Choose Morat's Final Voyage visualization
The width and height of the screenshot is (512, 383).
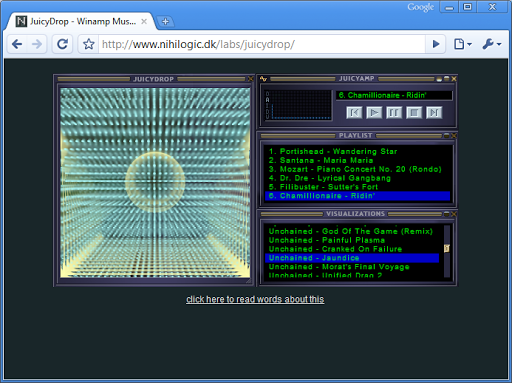(352, 267)
